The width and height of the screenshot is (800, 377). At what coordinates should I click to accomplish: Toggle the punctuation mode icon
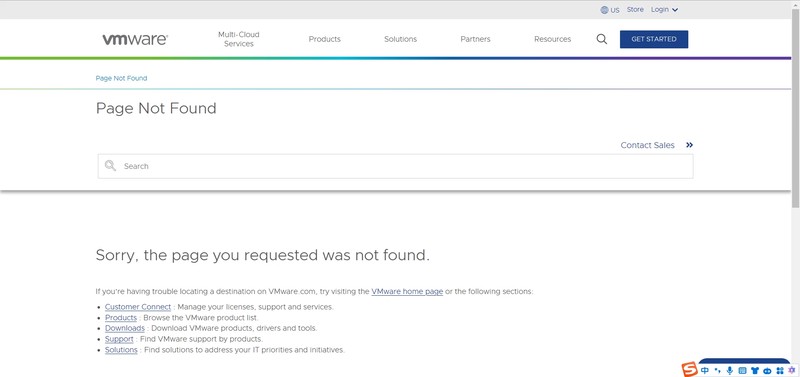(x=717, y=370)
